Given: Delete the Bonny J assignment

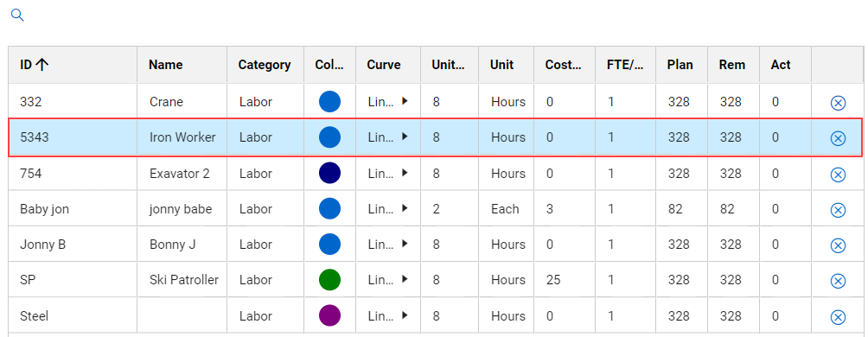Looking at the screenshot, I should tap(838, 245).
